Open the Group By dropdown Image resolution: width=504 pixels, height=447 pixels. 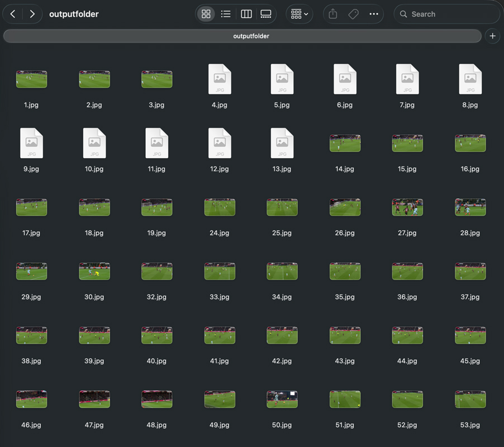(299, 13)
